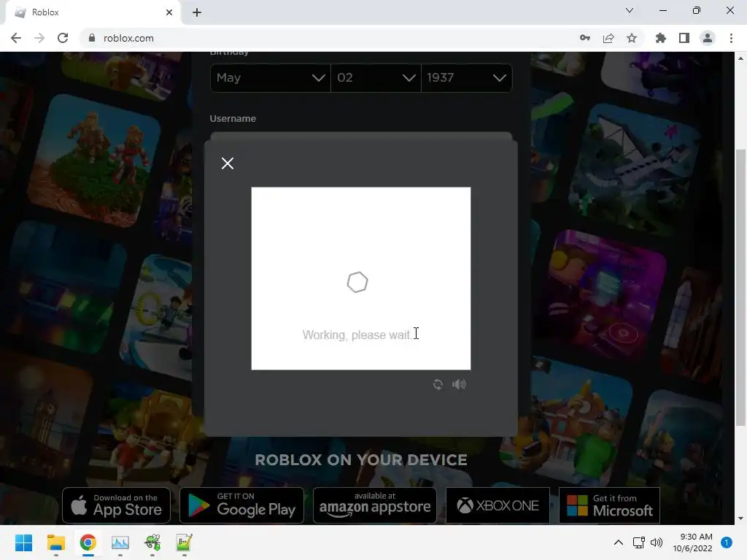Bookmark this page with star icon

click(632, 38)
